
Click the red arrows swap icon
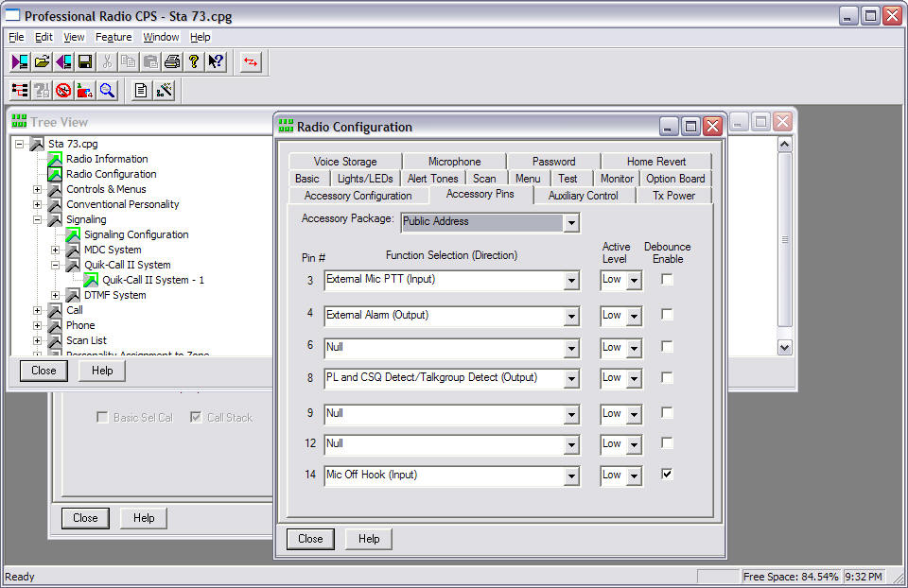(251, 61)
